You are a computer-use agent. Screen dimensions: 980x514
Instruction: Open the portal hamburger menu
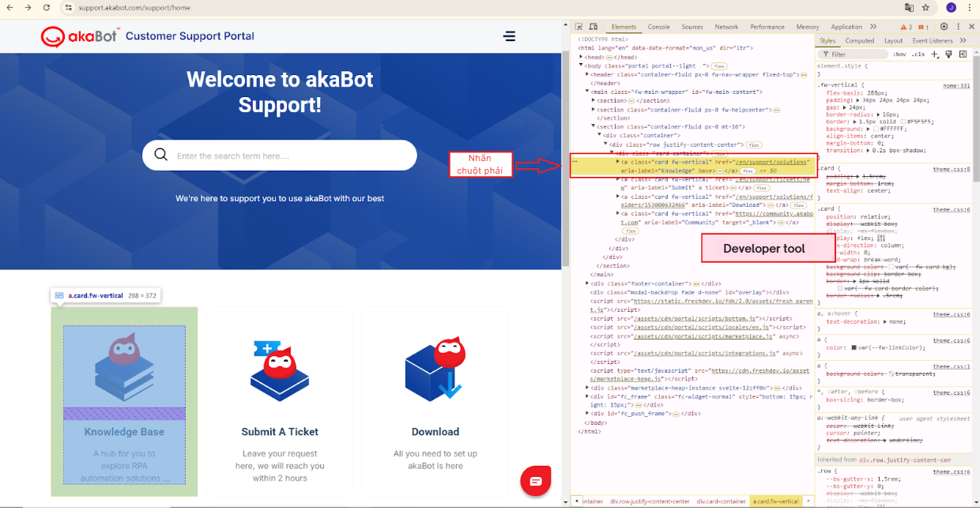point(509,36)
